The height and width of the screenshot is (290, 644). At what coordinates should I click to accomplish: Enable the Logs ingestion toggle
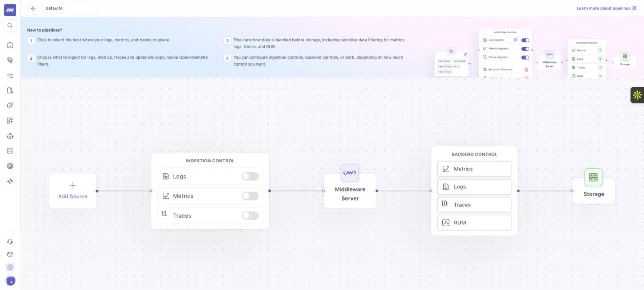250,176
